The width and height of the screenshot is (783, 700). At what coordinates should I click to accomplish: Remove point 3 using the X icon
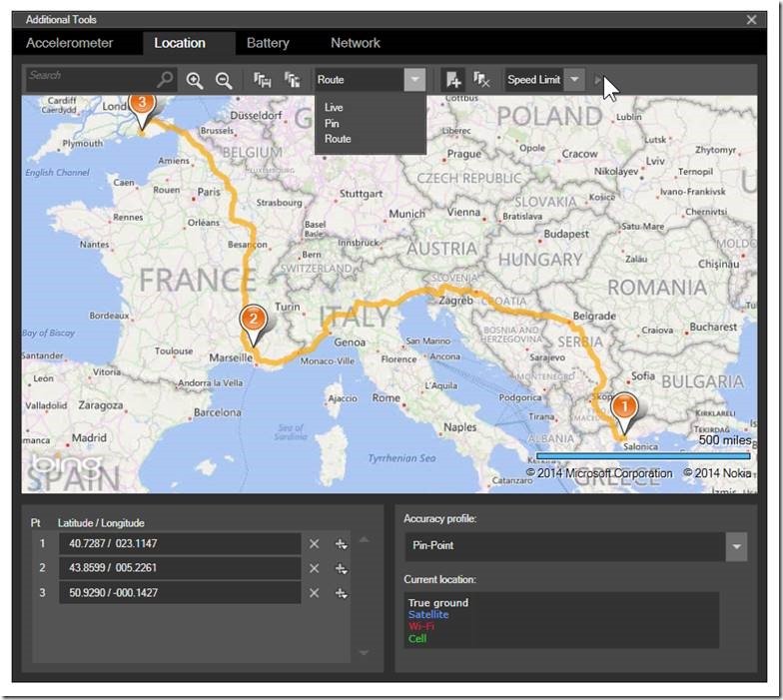(314, 593)
